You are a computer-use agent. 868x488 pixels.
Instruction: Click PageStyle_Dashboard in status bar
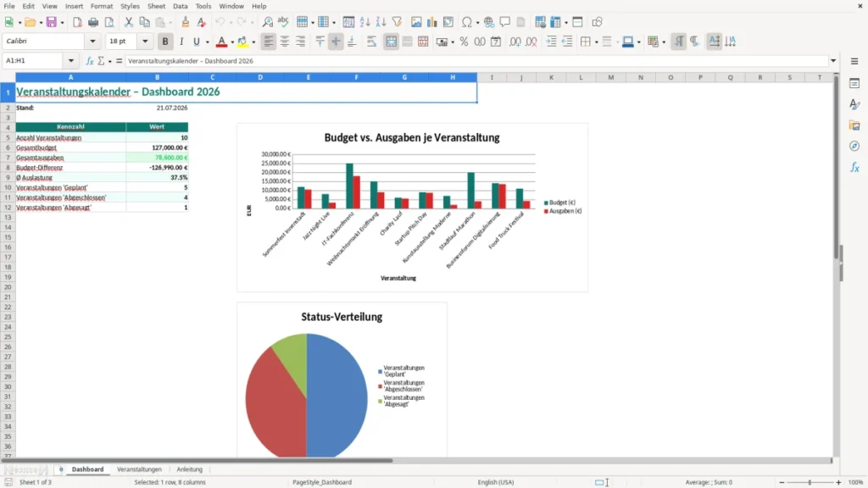click(322, 482)
